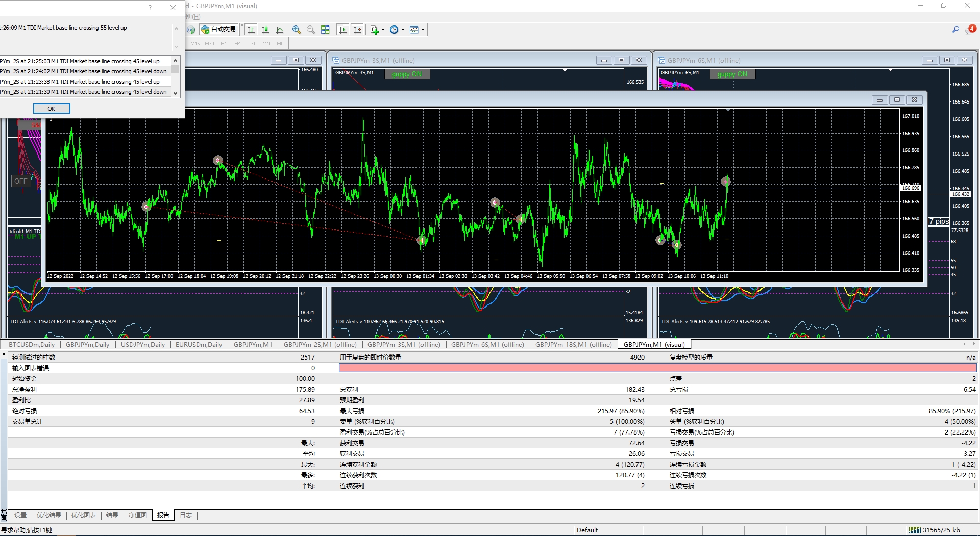Click the OFF button on left chart
Image resolution: width=980 pixels, height=536 pixels.
click(21, 181)
